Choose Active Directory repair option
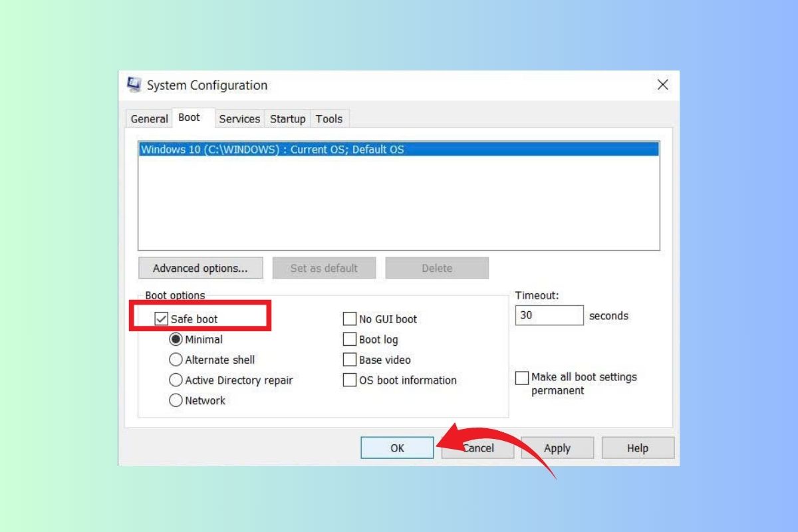 click(176, 380)
